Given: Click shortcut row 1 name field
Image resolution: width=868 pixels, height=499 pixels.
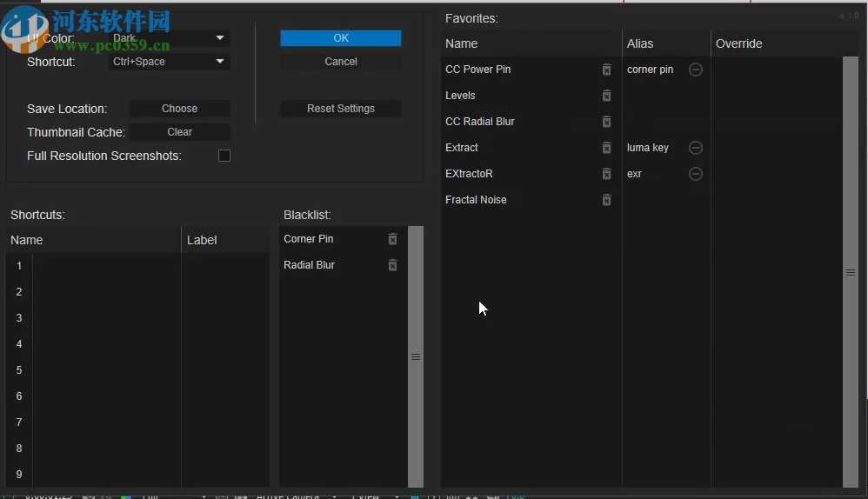Looking at the screenshot, I should (x=107, y=266).
